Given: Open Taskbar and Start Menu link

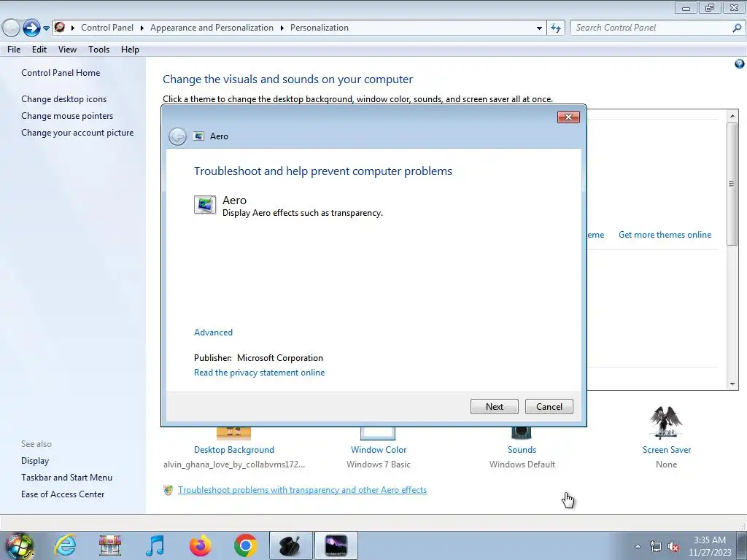Looking at the screenshot, I should coord(66,478).
